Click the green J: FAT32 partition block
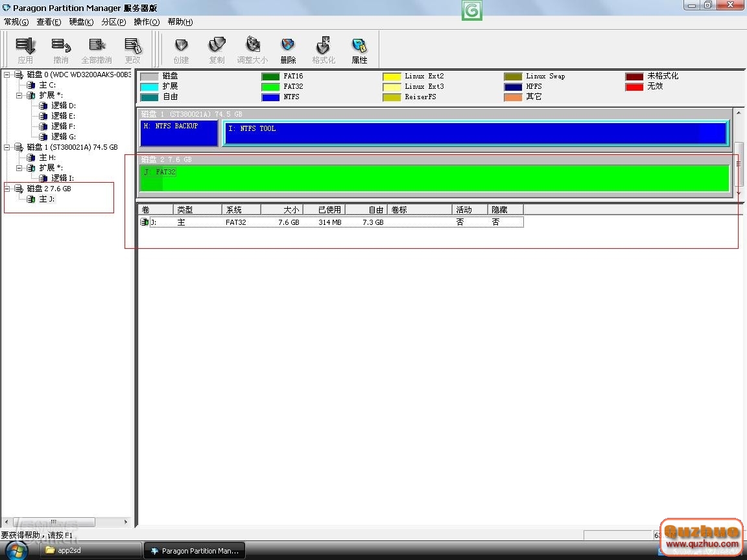This screenshot has width=747, height=560. point(434,178)
